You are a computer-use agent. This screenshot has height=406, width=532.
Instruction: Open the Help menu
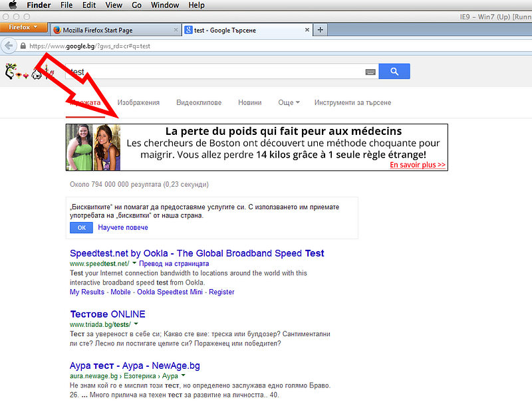(x=196, y=5)
